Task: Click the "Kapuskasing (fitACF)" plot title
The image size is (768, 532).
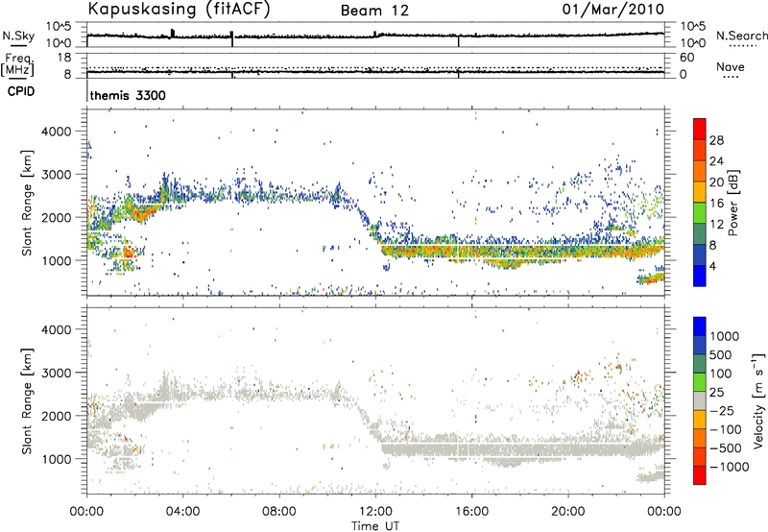Action: pos(179,9)
